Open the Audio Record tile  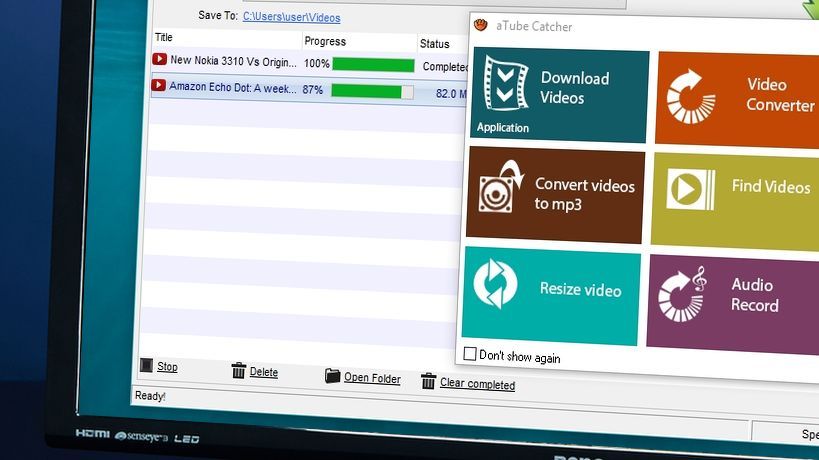point(733,305)
